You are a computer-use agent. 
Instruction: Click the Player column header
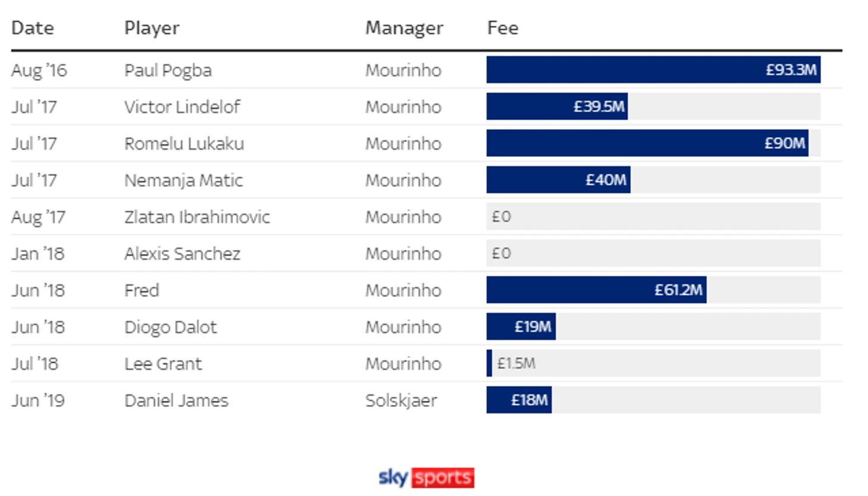(152, 28)
